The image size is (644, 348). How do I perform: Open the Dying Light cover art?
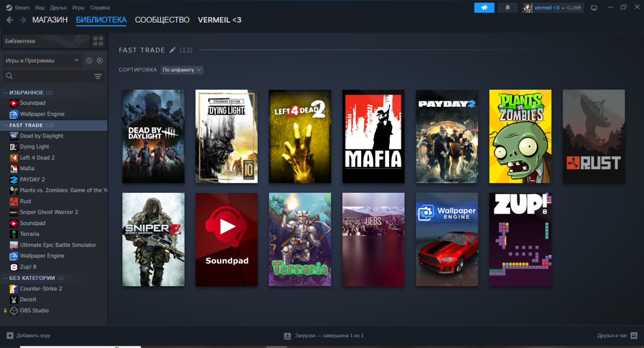(226, 136)
